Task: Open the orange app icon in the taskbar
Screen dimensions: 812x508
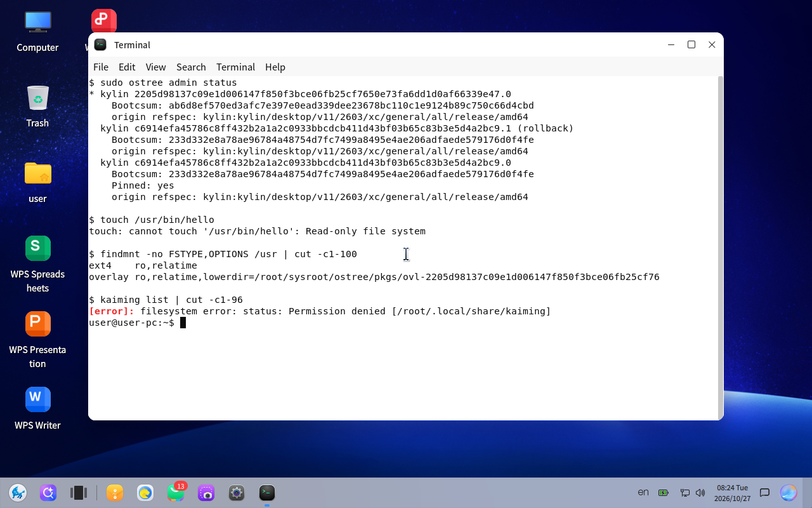Action: [115, 493]
